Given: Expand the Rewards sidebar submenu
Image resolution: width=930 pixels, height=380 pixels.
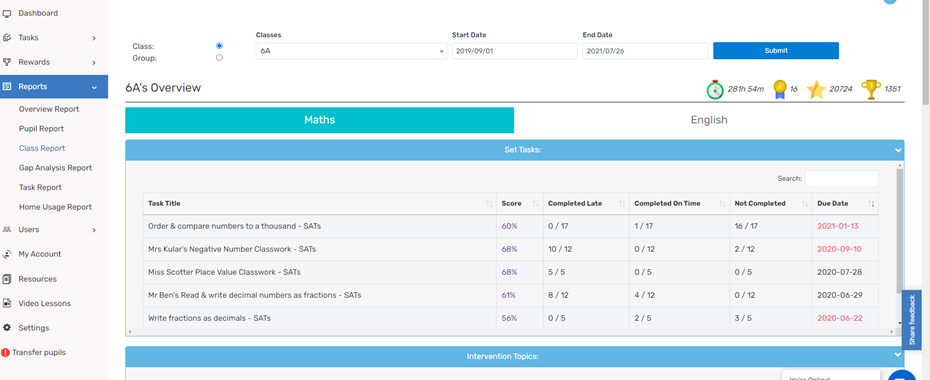Looking at the screenshot, I should tap(94, 62).
